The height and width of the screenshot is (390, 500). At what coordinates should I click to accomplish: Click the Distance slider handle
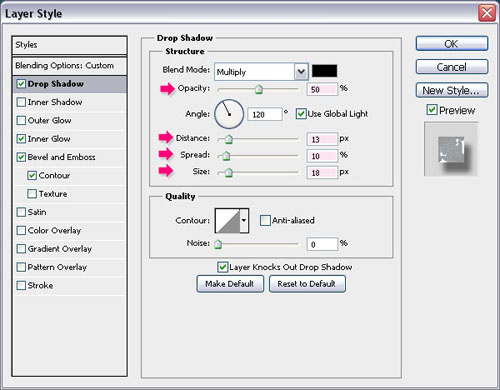pos(229,139)
